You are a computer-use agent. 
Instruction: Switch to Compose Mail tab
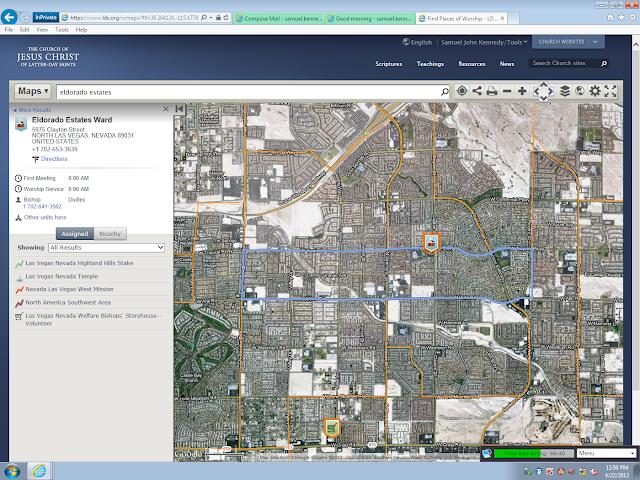point(279,18)
